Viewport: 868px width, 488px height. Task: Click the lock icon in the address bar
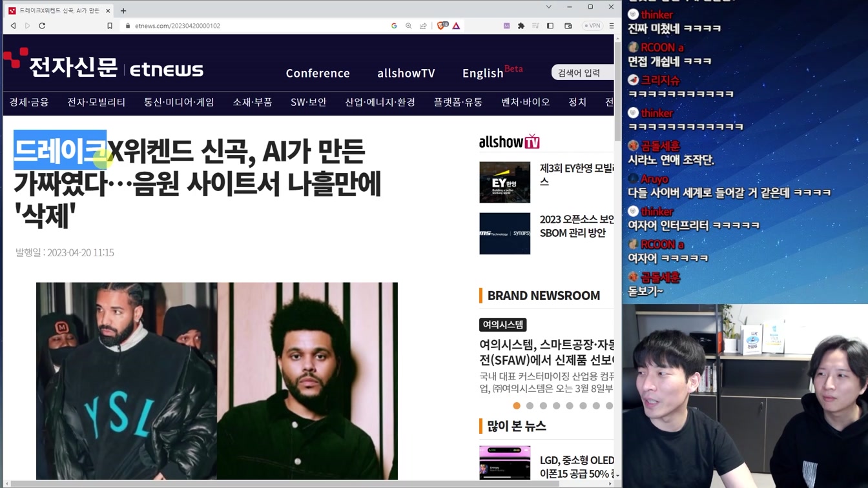pyautogui.click(x=128, y=26)
